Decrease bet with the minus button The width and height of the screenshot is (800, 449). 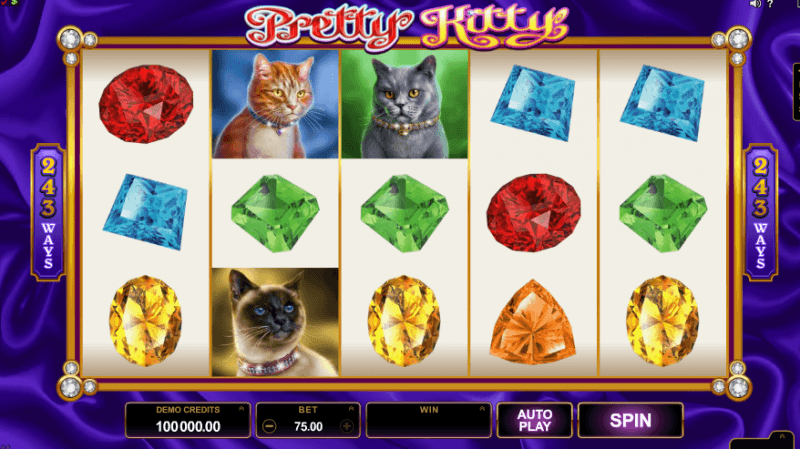269,427
